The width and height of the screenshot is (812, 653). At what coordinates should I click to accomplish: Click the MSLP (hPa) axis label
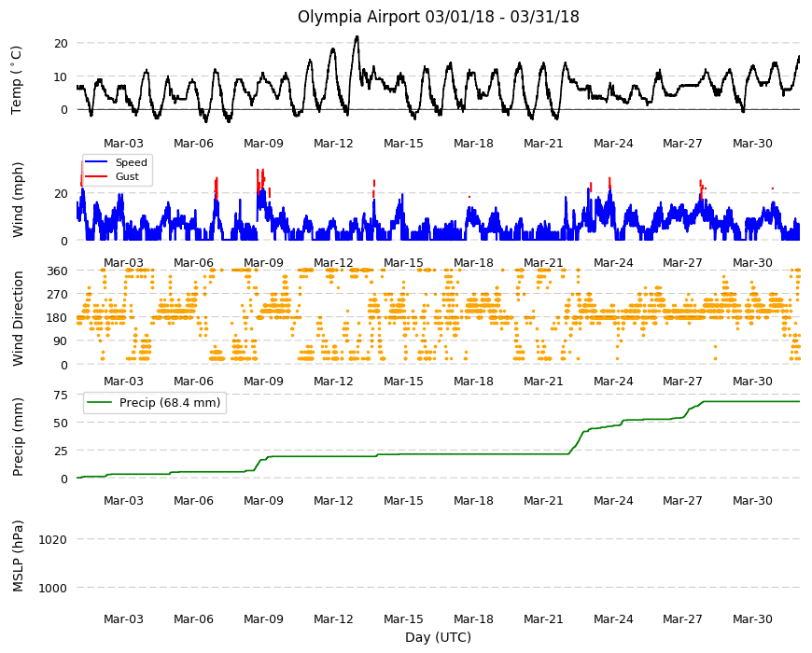pos(18,555)
